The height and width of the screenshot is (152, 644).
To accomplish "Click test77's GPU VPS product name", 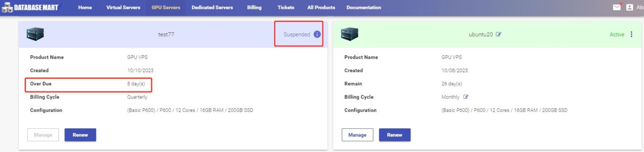I will (x=137, y=57).
